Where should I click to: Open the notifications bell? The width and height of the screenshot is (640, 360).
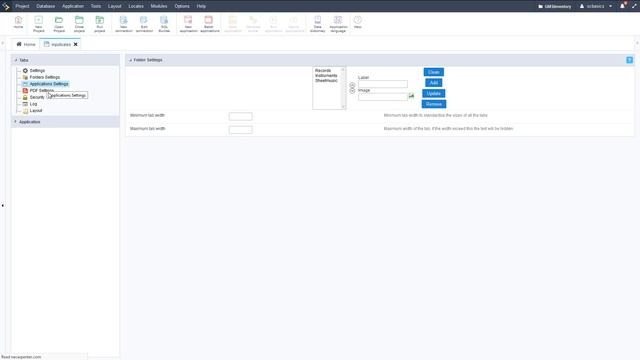coord(622,6)
